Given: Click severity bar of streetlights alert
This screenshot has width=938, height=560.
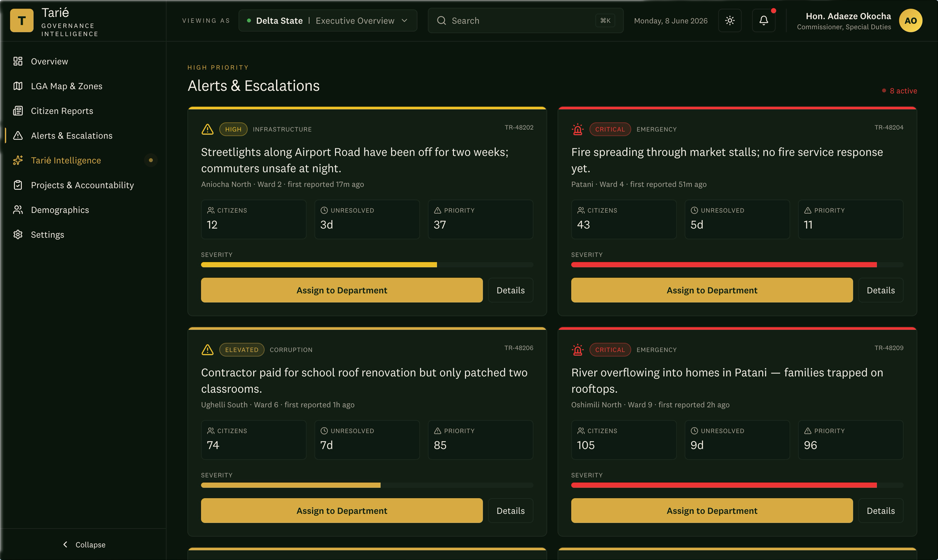Looking at the screenshot, I should point(367,265).
